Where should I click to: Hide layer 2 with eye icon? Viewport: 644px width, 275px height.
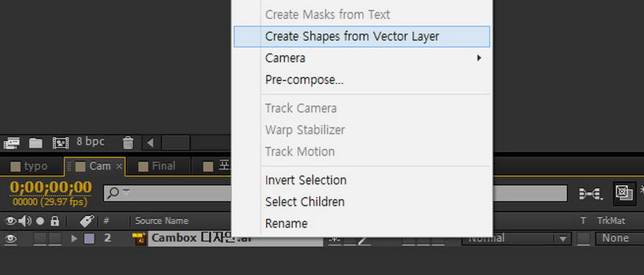click(10, 238)
